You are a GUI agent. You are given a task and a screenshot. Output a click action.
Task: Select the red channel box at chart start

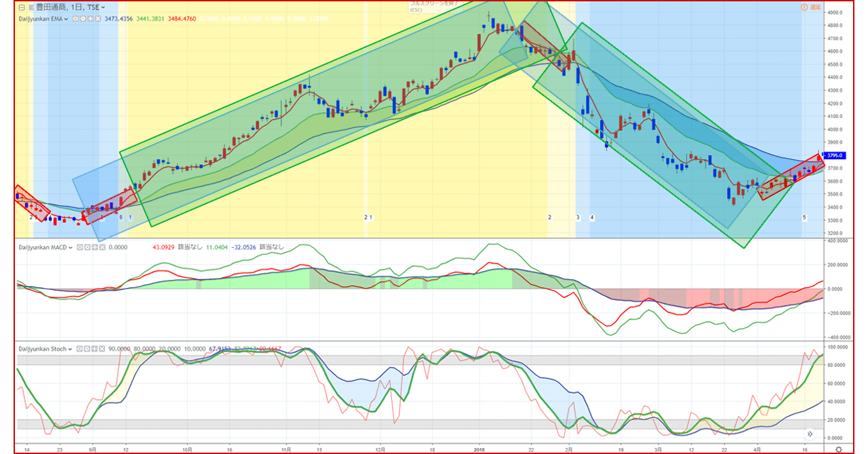(33, 203)
